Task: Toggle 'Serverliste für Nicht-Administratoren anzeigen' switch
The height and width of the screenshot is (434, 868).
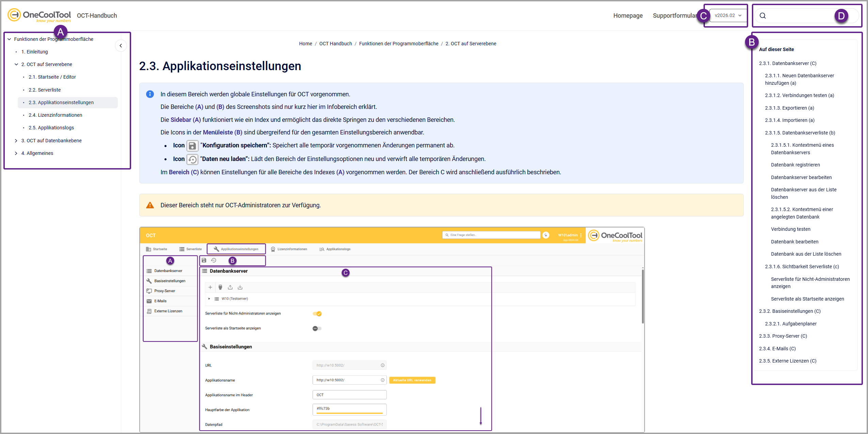Action: [317, 314]
